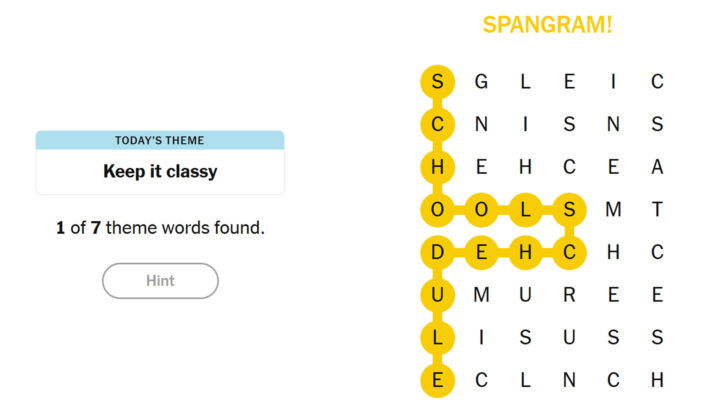Select the letter L in the top row

[x=525, y=82]
